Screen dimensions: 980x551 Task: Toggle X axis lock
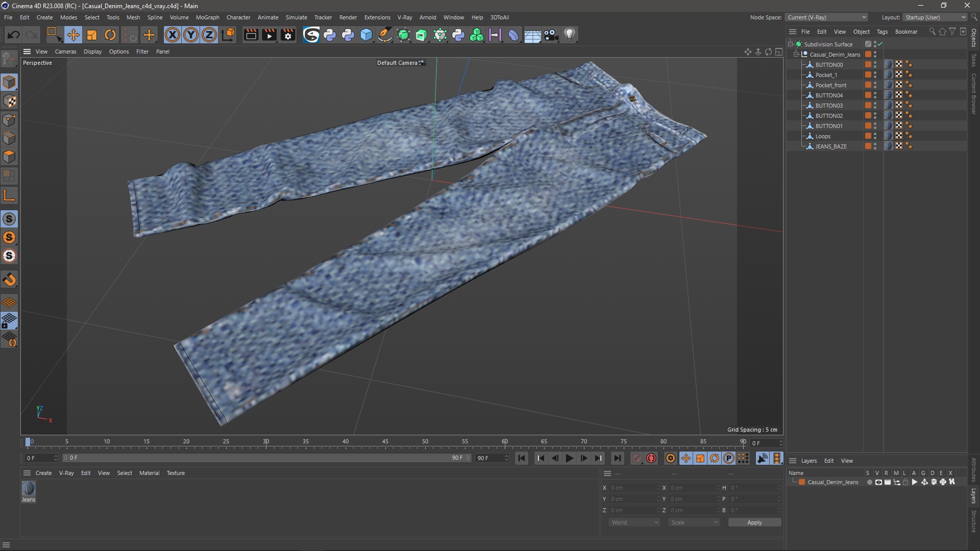point(173,35)
